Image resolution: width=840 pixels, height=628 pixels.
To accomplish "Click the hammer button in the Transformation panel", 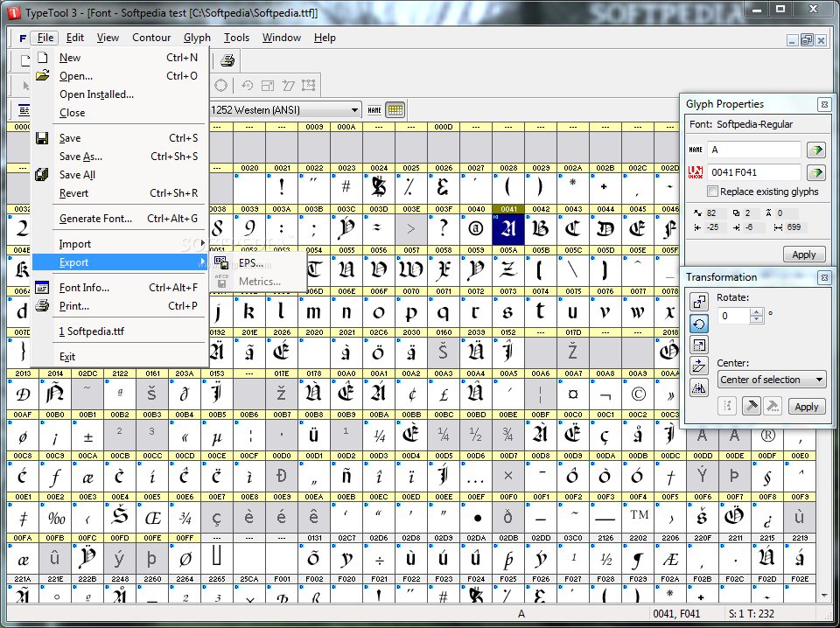I will point(751,407).
